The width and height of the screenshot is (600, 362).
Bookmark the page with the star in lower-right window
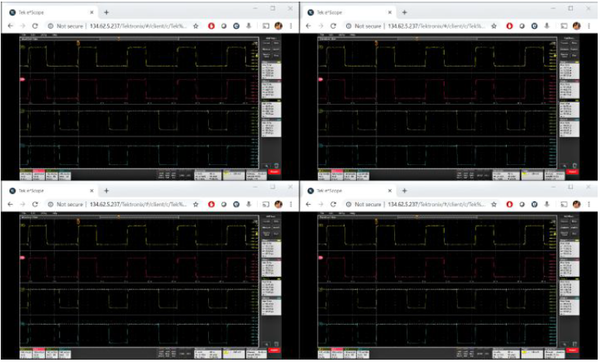coord(494,204)
